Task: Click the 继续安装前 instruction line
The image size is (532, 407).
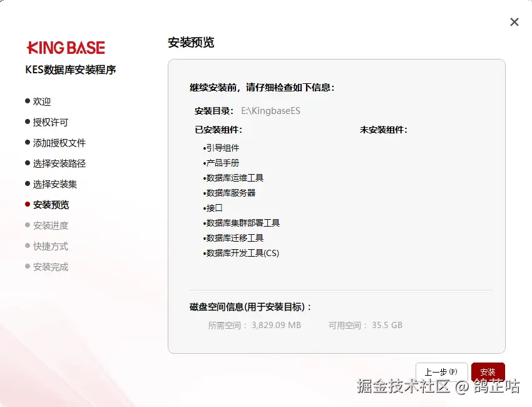Action: pos(262,88)
